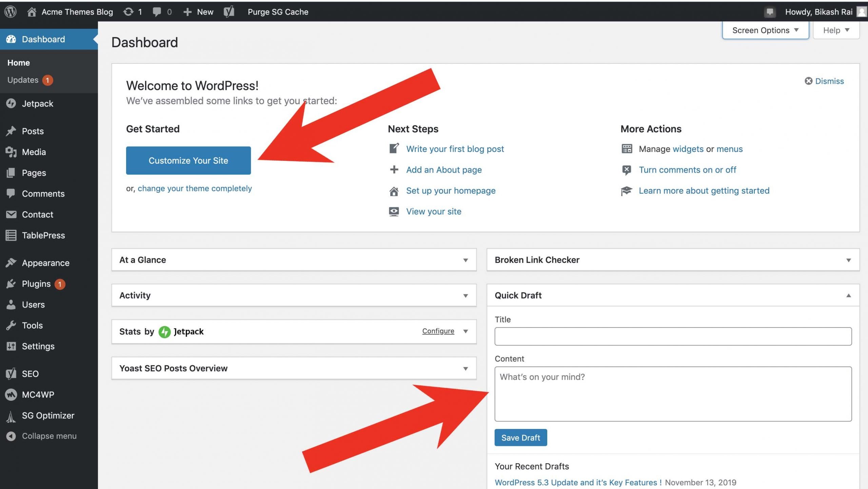This screenshot has height=489, width=868.
Task: Open the Yoast icon in admin bar
Action: [x=229, y=12]
